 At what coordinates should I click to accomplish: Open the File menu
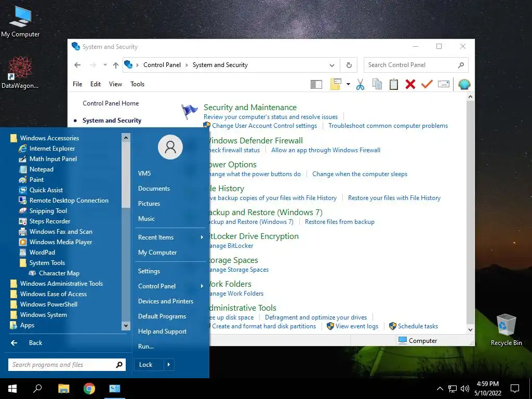(x=77, y=84)
